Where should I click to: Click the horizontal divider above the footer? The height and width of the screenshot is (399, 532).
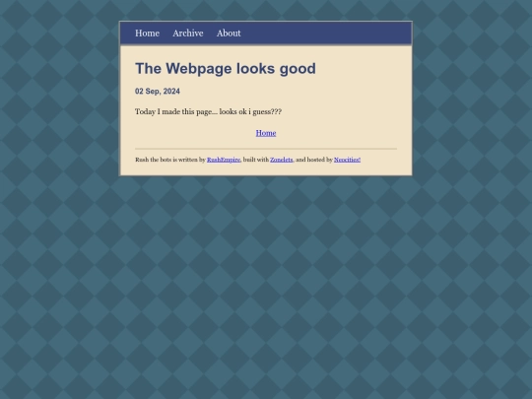click(266, 149)
